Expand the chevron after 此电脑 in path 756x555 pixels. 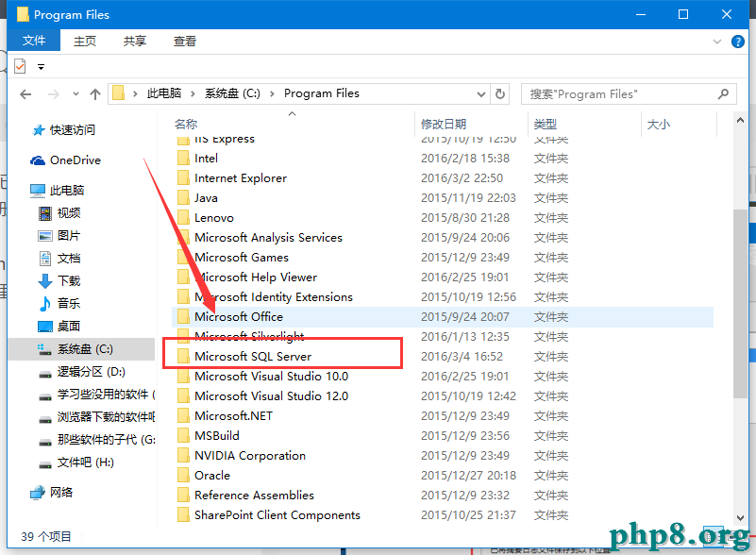(193, 94)
